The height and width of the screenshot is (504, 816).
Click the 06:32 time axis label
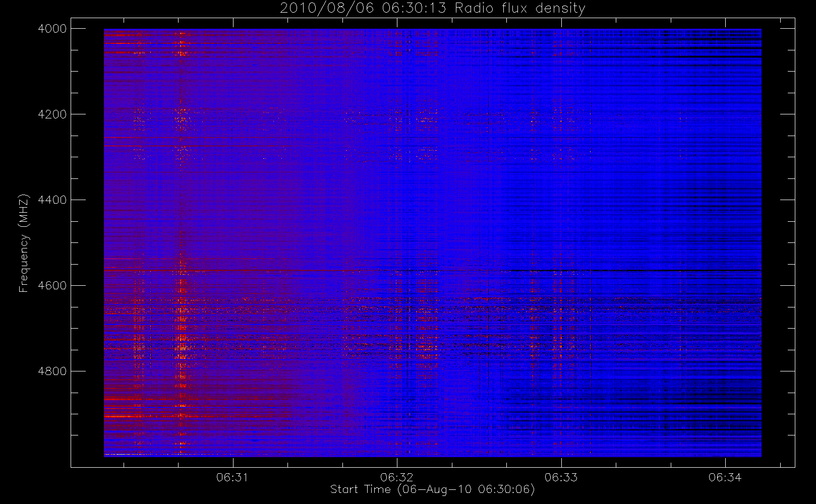point(397,477)
